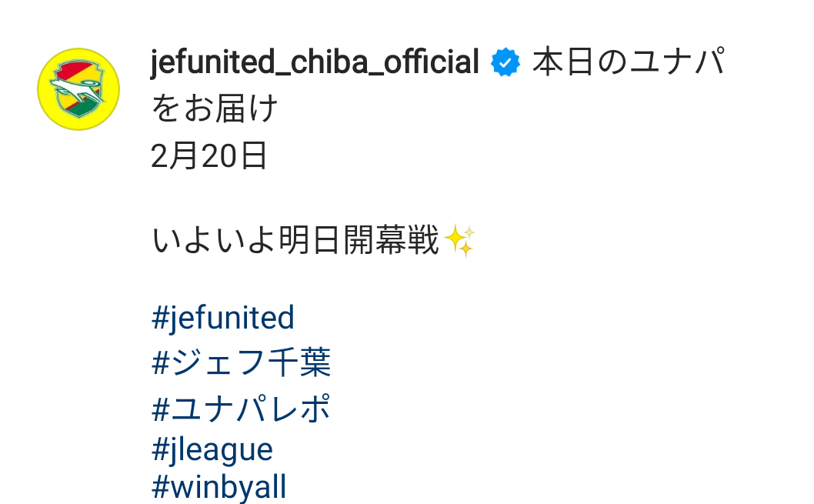Viewport: 814px width, 504px height.
Task: Tap the yellow circular club crest avatar
Action: pos(78,89)
